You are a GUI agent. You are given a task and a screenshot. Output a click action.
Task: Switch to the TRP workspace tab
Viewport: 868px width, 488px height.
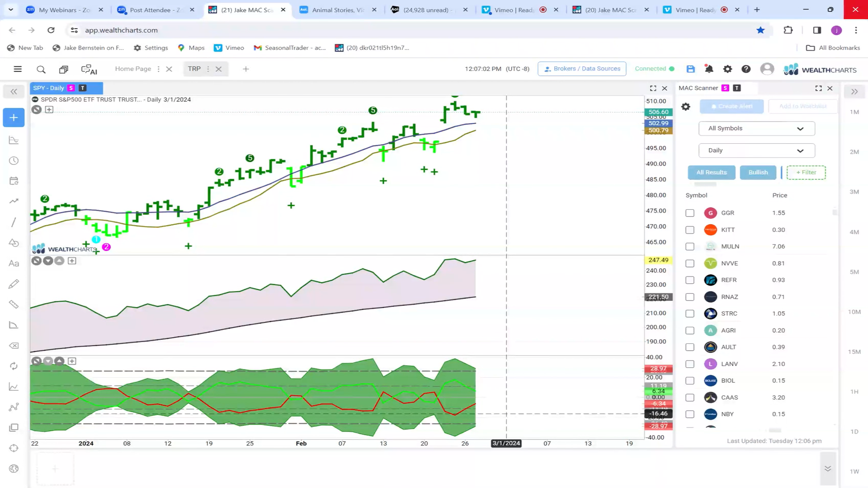point(194,69)
